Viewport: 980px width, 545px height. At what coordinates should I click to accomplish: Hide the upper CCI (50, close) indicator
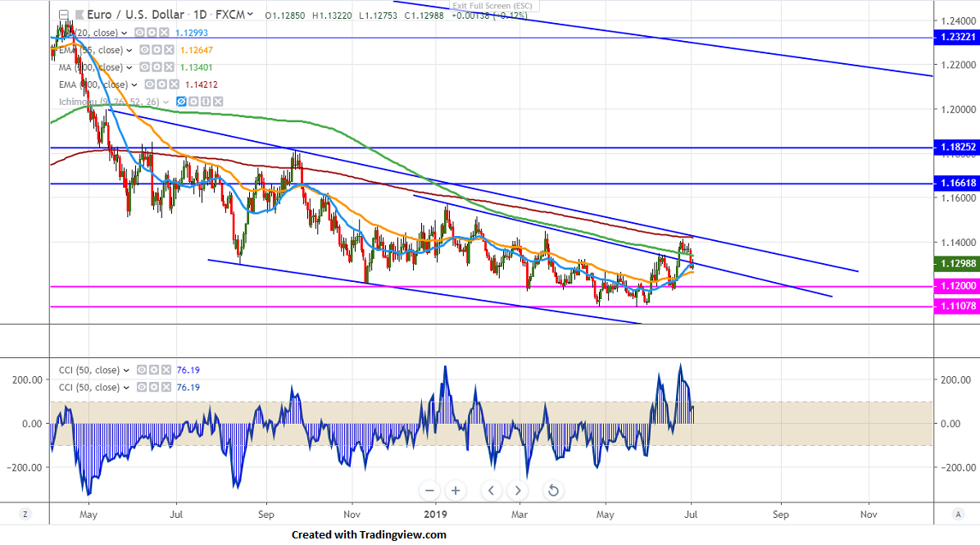[142, 370]
